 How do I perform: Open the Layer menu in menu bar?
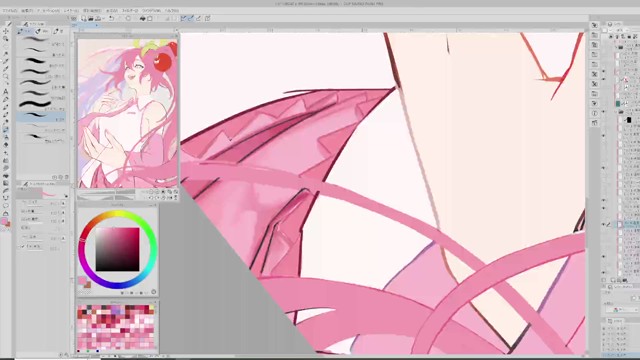(x=71, y=11)
